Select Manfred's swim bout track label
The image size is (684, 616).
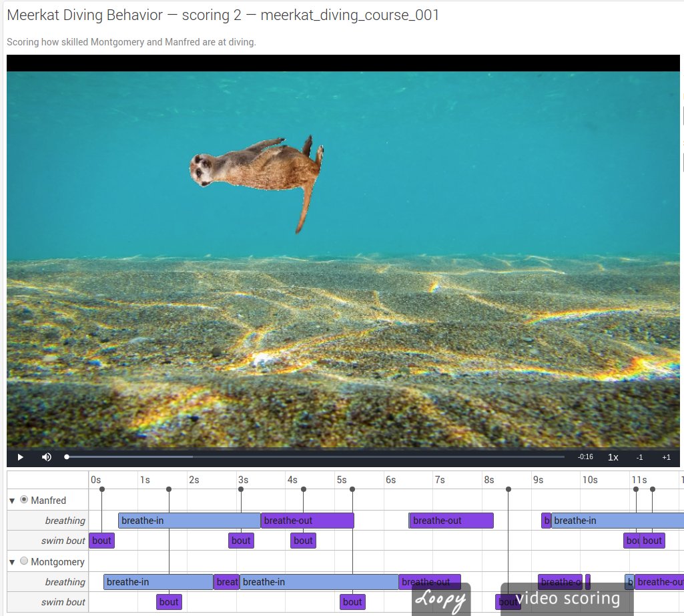point(63,541)
